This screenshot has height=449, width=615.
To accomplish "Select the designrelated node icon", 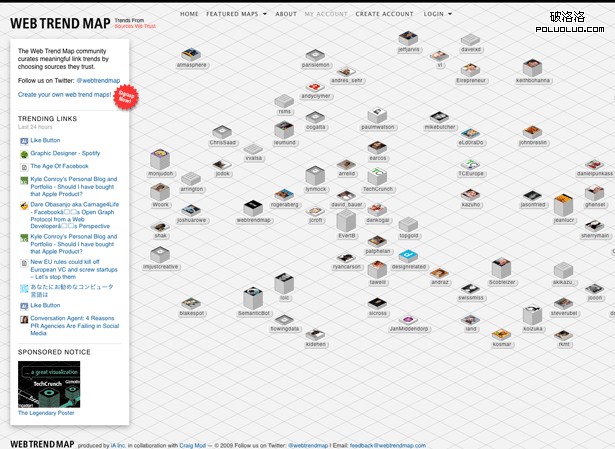I will tap(408, 254).
